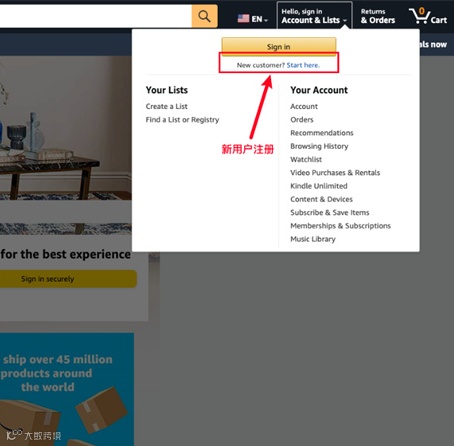The width and height of the screenshot is (454, 446).
Task: Open Returns & Orders
Action: tap(378, 16)
